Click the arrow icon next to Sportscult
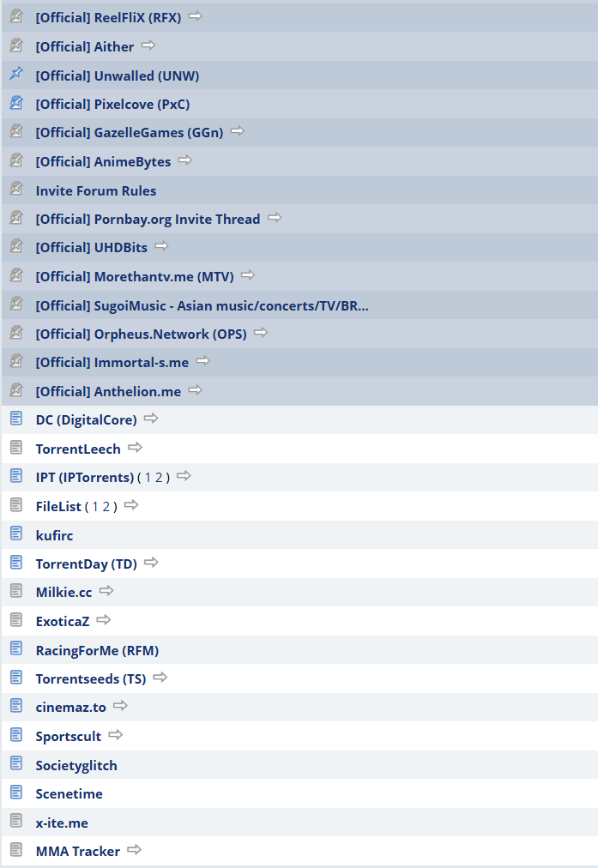The height and width of the screenshot is (868, 598). click(116, 734)
